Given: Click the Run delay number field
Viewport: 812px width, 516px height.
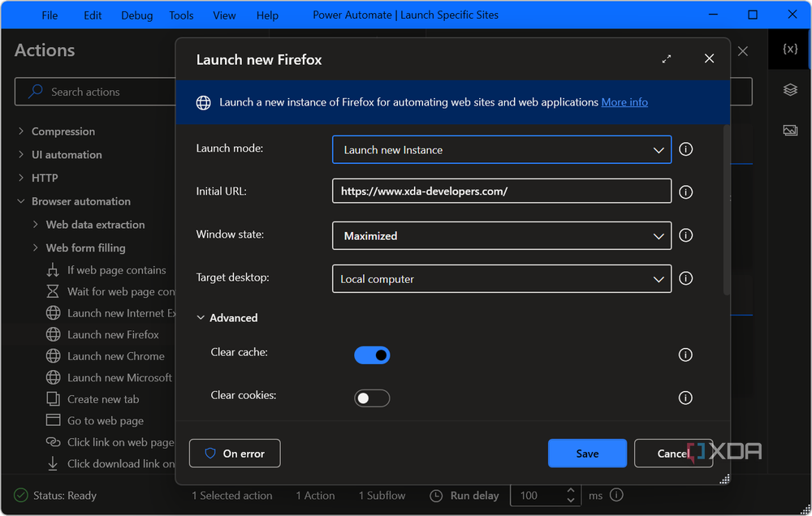Looking at the screenshot, I should (538, 495).
